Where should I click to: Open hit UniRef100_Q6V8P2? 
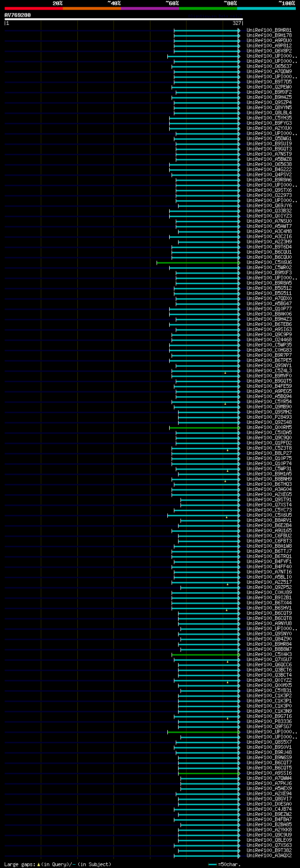tap(269, 51)
